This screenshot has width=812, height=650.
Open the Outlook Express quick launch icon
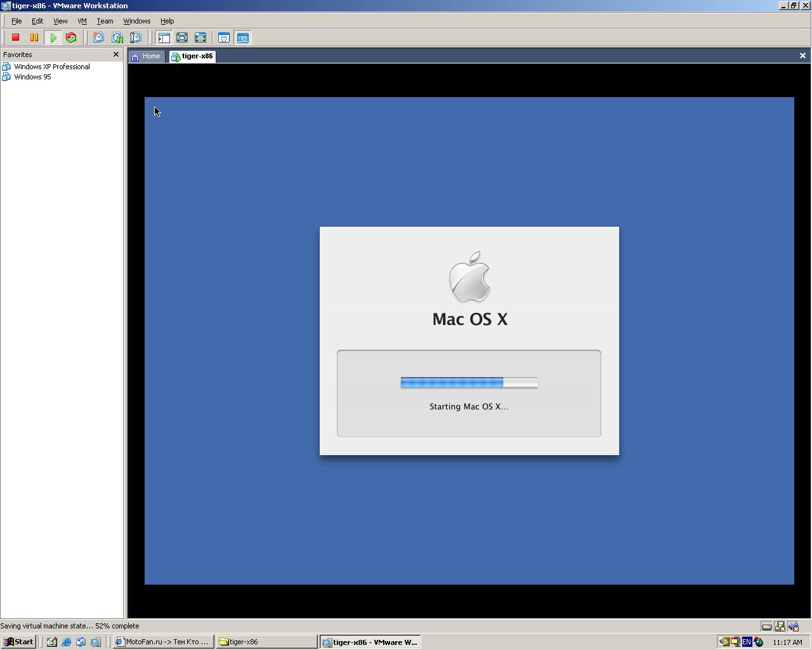click(x=81, y=642)
